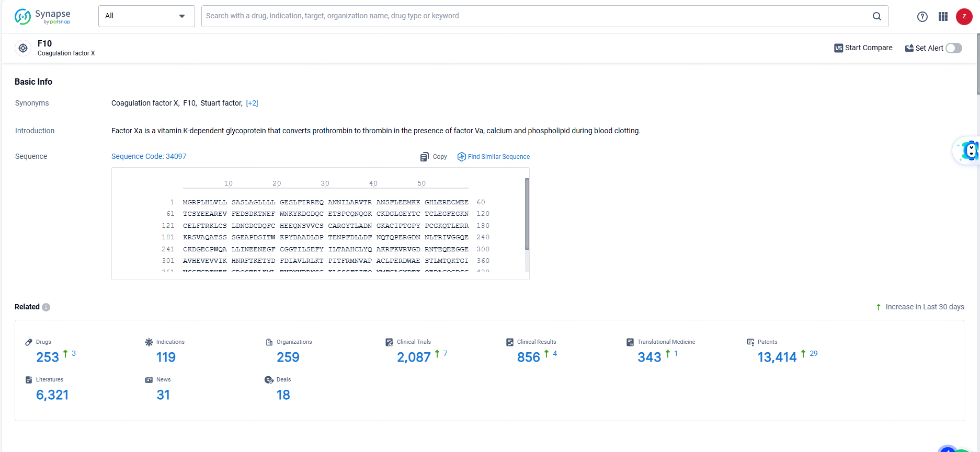
Task: Focus the drug and keyword search field
Action: pos(533,16)
